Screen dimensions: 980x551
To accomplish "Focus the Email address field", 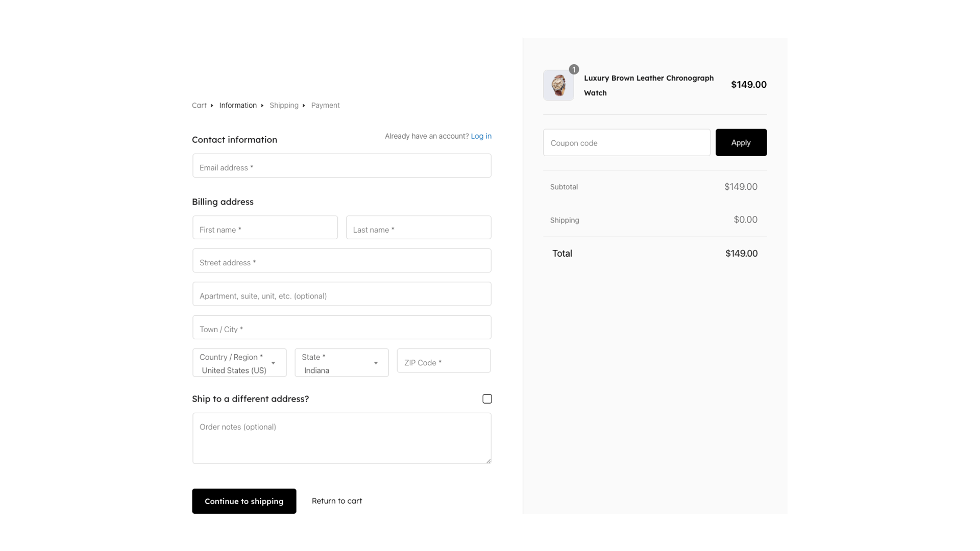I will click(341, 165).
